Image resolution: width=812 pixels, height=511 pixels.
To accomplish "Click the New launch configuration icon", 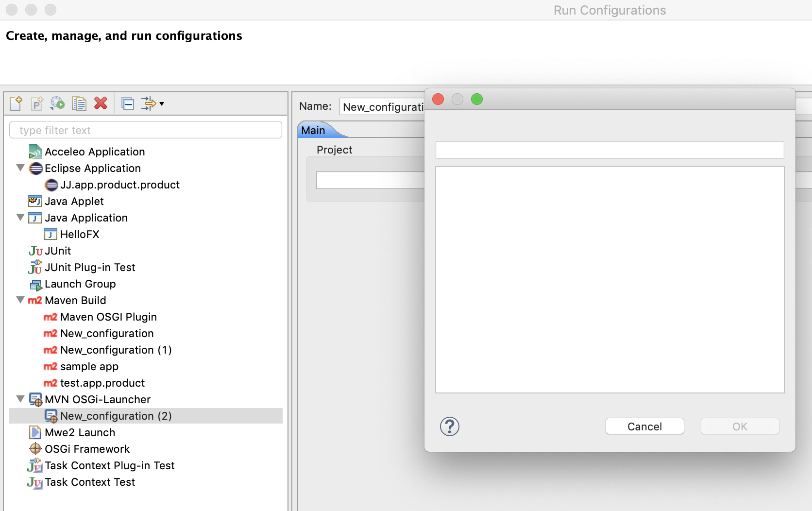I will pos(16,103).
